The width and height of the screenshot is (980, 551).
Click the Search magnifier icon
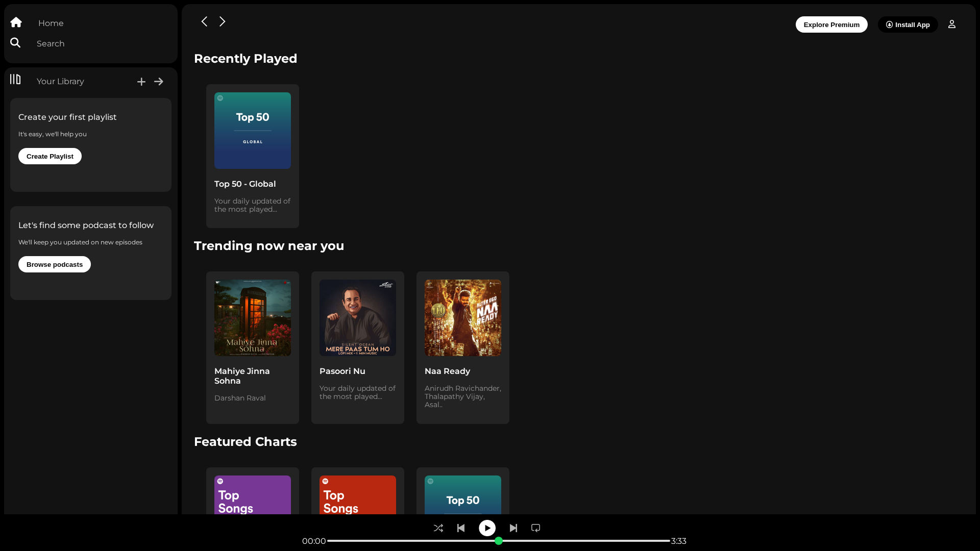point(15,43)
